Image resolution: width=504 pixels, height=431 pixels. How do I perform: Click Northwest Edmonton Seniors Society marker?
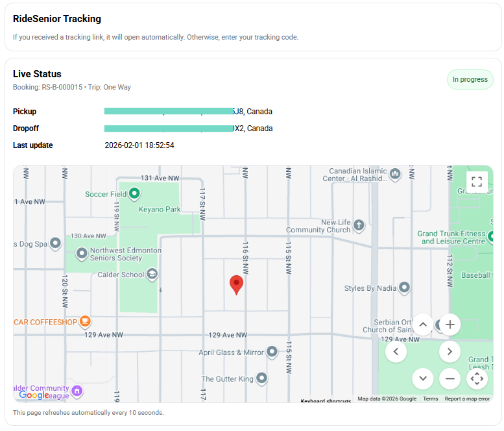[x=82, y=253]
